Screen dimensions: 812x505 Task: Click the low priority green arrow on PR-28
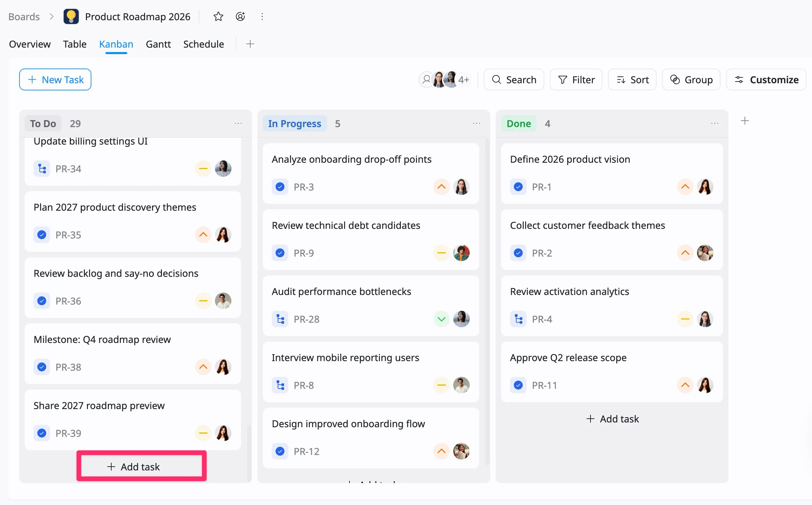(x=441, y=319)
